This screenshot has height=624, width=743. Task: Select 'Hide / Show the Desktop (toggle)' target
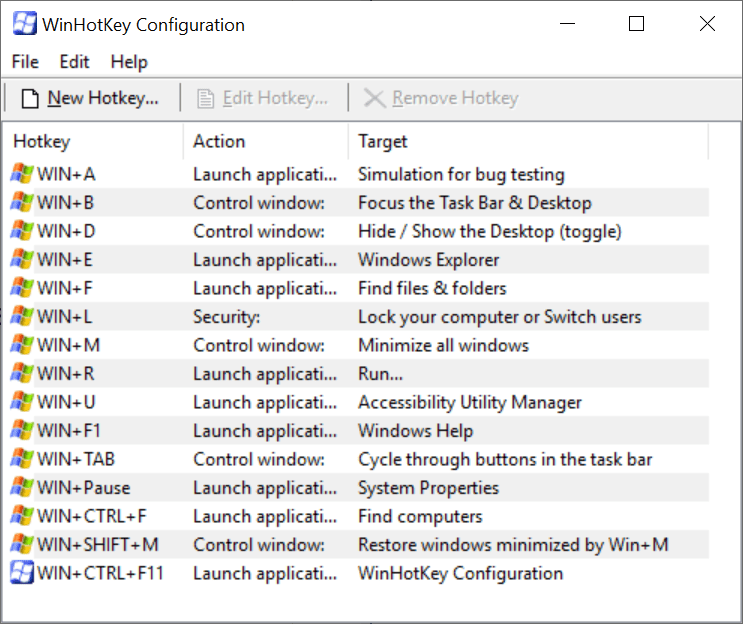tap(489, 231)
